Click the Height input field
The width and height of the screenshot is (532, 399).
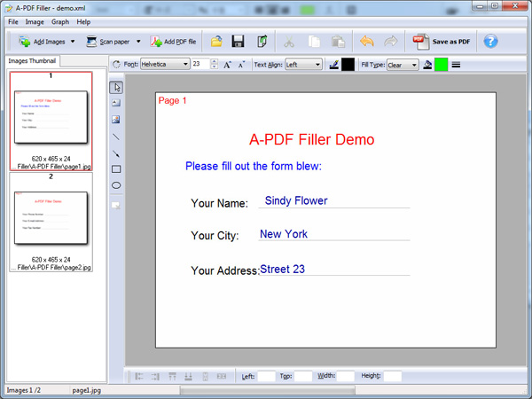click(x=393, y=376)
